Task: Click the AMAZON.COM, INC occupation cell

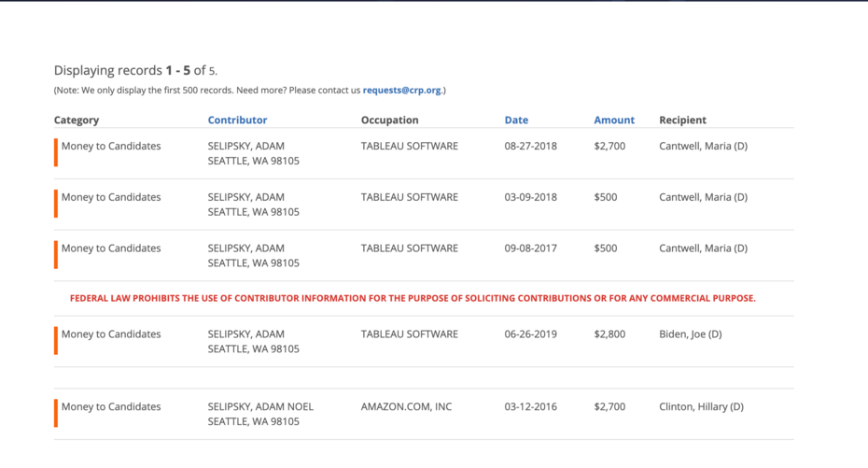Action: click(406, 407)
